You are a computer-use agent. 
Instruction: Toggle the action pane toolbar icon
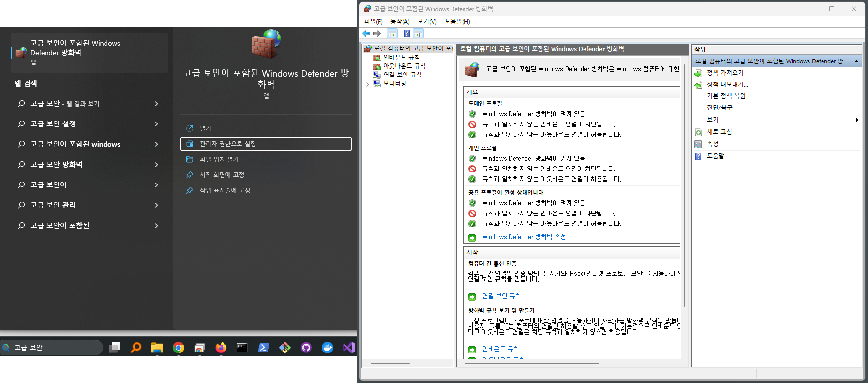pyautogui.click(x=419, y=33)
